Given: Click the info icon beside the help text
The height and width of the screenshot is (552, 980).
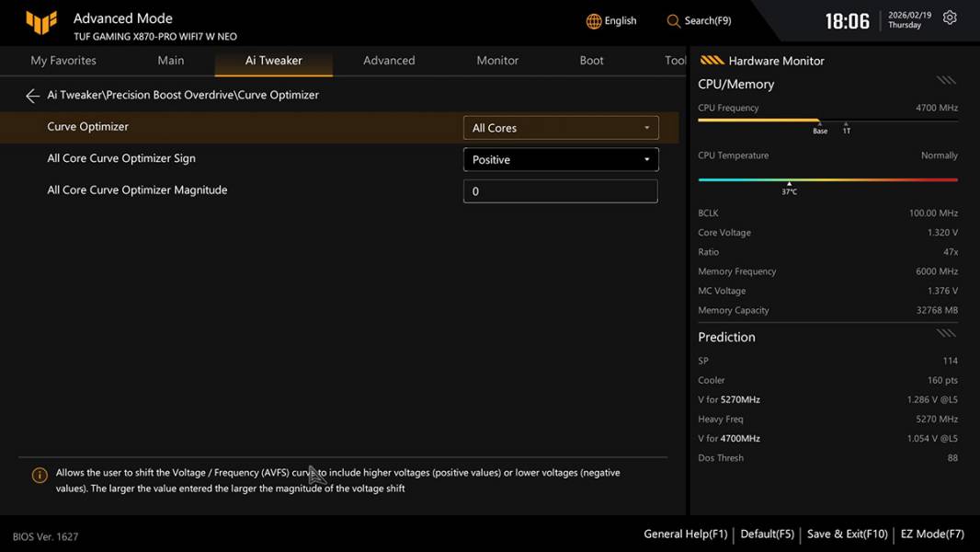Looking at the screenshot, I should point(40,476).
